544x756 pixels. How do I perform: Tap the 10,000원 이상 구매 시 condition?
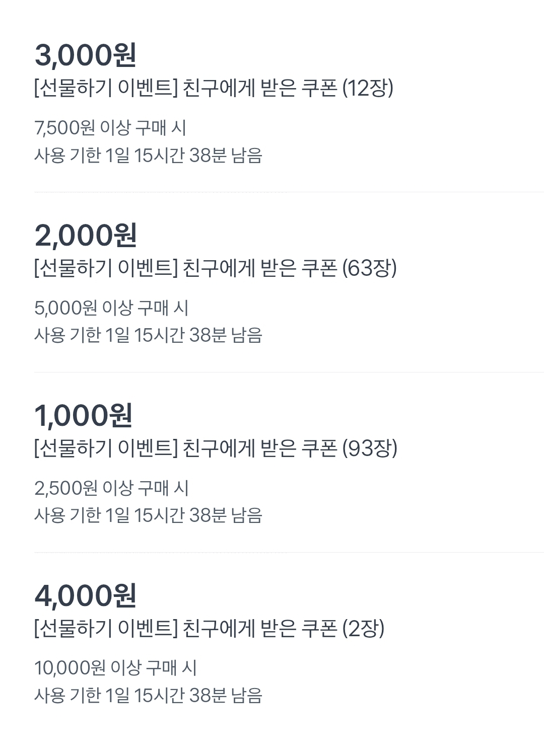[115, 668]
